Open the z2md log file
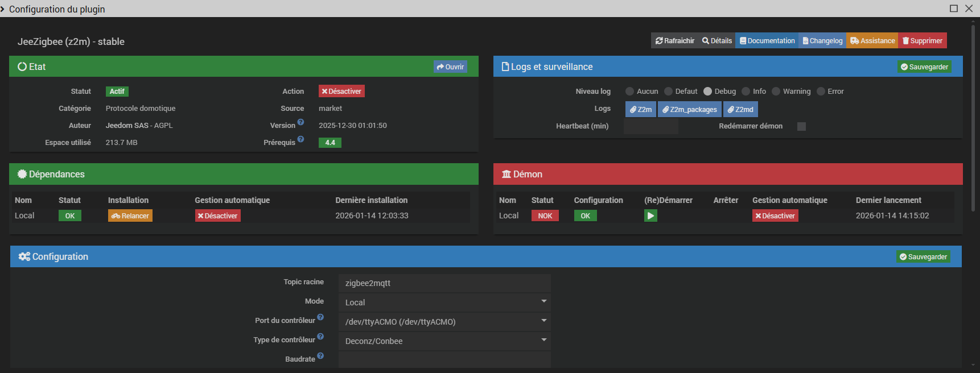This screenshot has width=980, height=373. click(740, 109)
